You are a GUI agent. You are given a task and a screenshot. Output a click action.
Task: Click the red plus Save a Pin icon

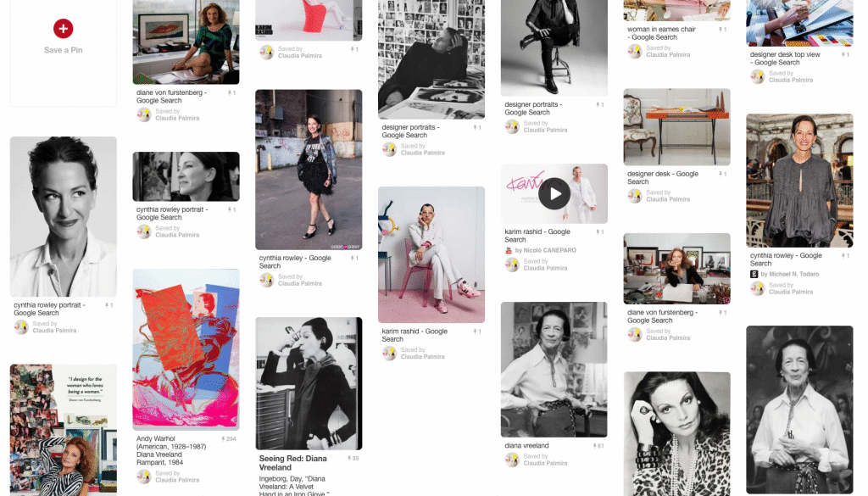tap(63, 29)
